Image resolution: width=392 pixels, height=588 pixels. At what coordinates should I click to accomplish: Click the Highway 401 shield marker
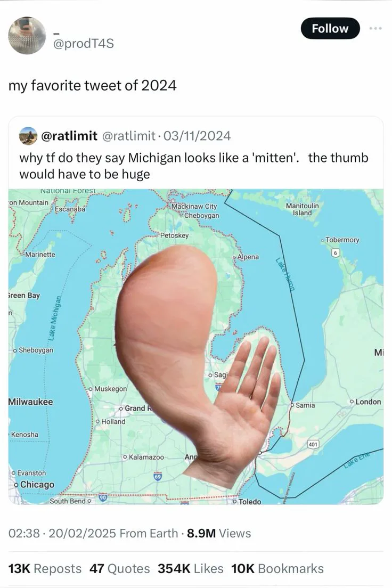pos(313,444)
